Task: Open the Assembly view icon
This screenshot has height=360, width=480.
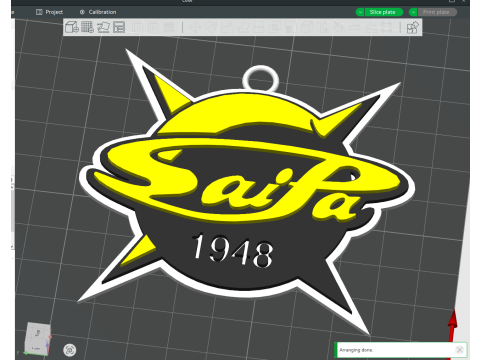Action: pyautogui.click(x=413, y=27)
